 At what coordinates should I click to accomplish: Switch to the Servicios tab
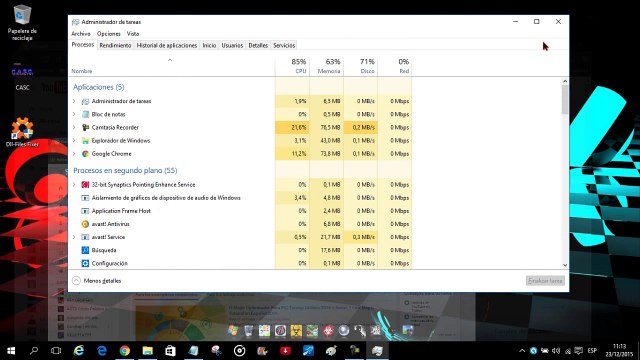pos(284,45)
